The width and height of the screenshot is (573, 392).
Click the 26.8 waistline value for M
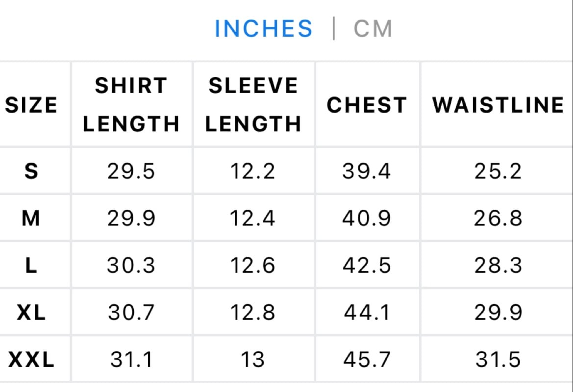pos(498,218)
